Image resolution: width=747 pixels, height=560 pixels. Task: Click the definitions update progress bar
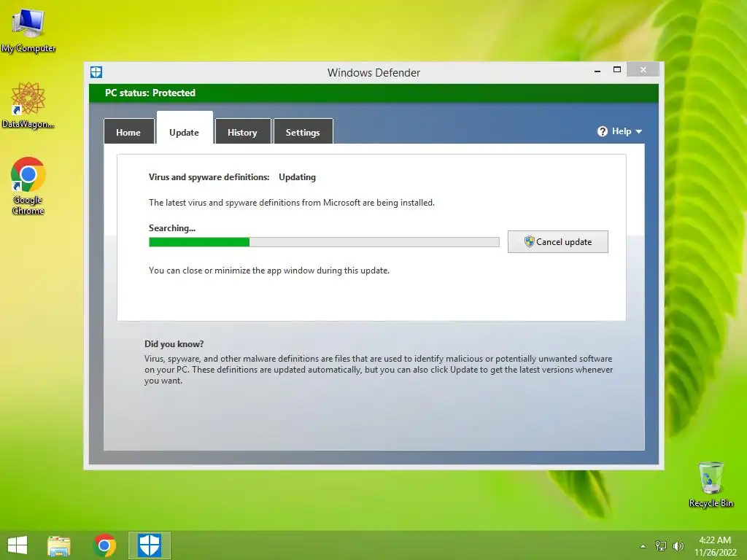point(324,242)
